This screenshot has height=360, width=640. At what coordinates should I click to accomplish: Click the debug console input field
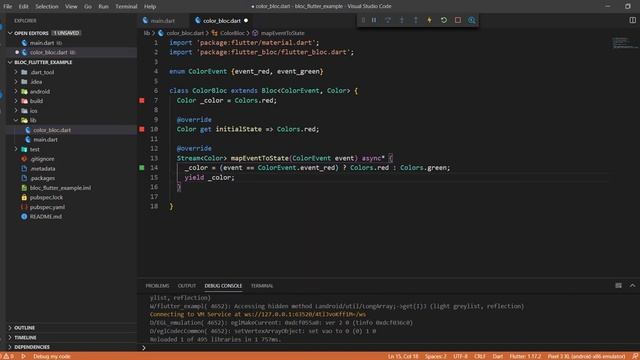coord(388,348)
